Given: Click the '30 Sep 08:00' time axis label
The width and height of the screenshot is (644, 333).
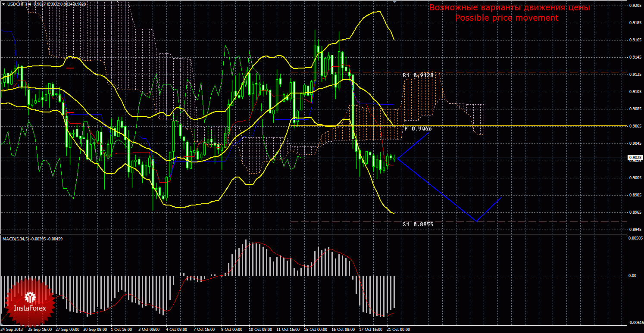Looking at the screenshot, I should pyautogui.click(x=96, y=330).
